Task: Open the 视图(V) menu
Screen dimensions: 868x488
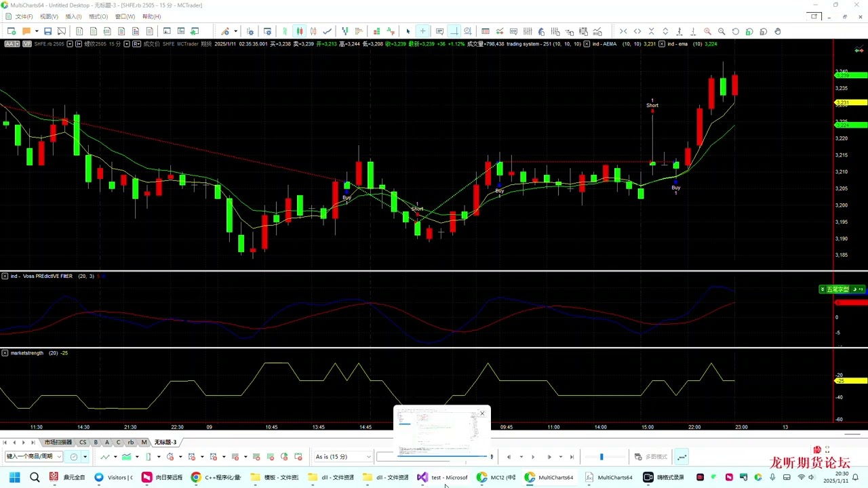Action: (49, 16)
